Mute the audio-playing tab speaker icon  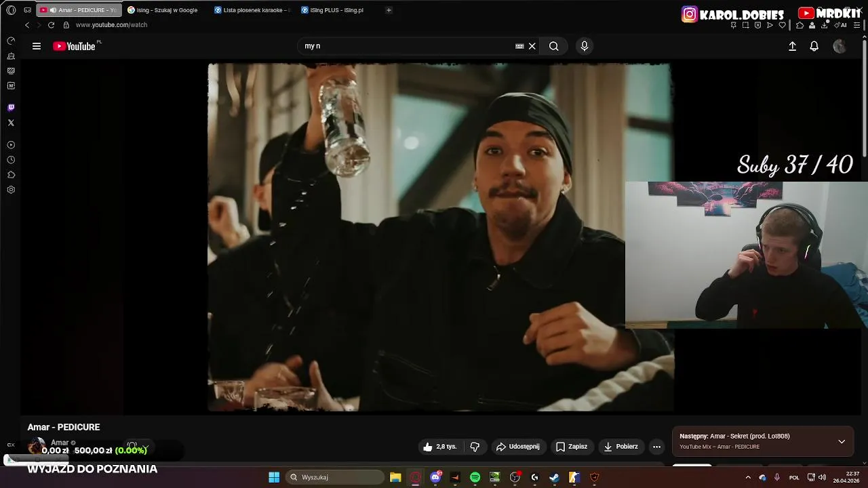point(53,10)
